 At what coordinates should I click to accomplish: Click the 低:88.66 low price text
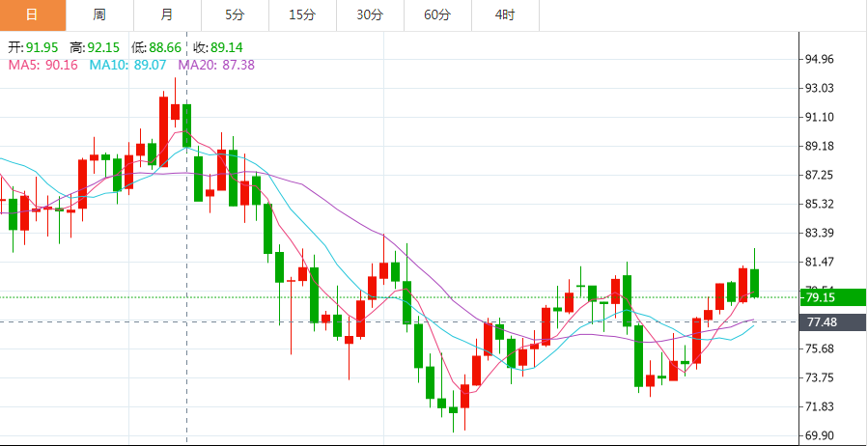pos(156,47)
